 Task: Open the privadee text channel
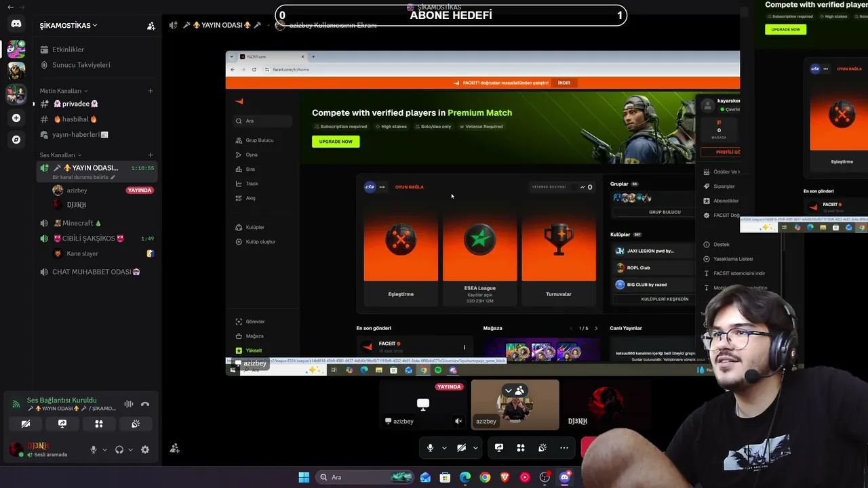(x=97, y=104)
